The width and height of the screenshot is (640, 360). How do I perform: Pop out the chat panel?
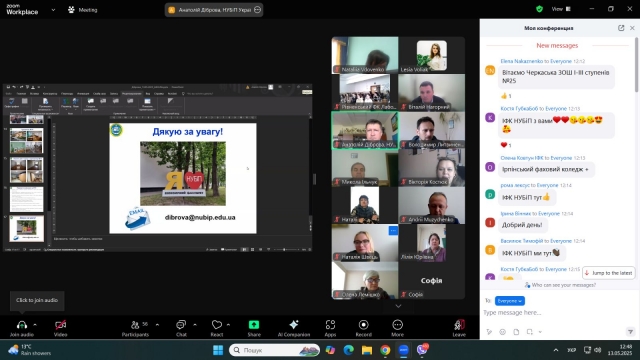click(x=621, y=28)
